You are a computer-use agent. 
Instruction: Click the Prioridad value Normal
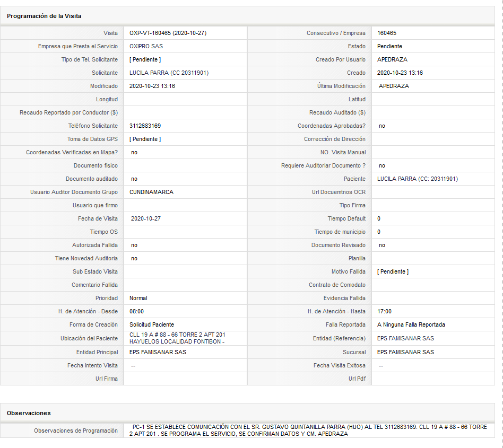(138, 298)
